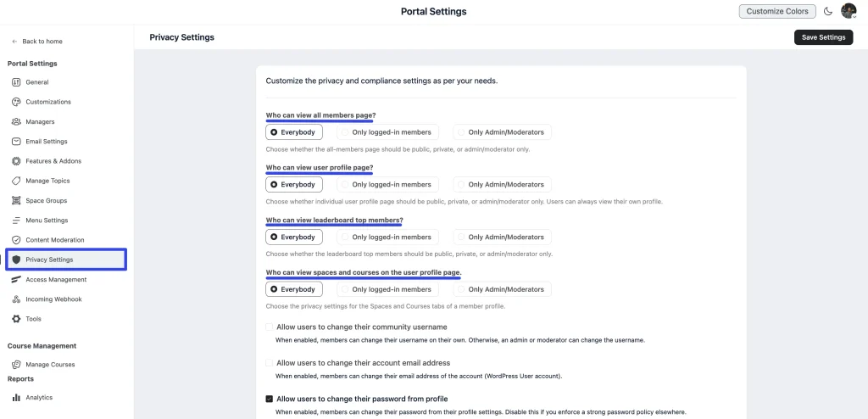Check 'Allow users to change their account email address'
The height and width of the screenshot is (419, 868).
(269, 363)
